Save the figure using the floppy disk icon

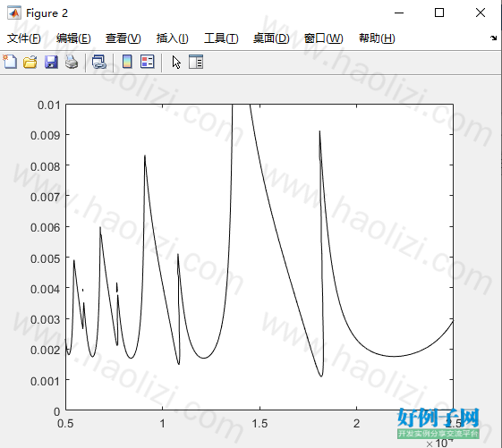point(51,62)
